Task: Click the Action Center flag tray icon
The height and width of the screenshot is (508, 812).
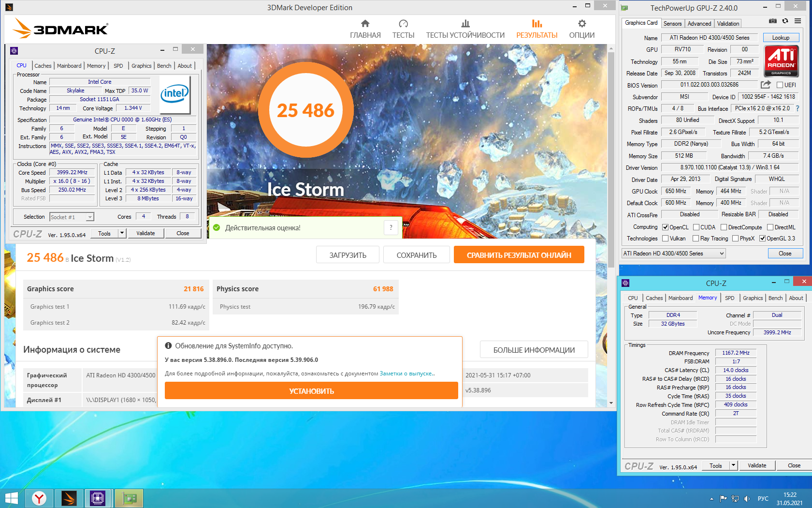Action: click(x=723, y=499)
